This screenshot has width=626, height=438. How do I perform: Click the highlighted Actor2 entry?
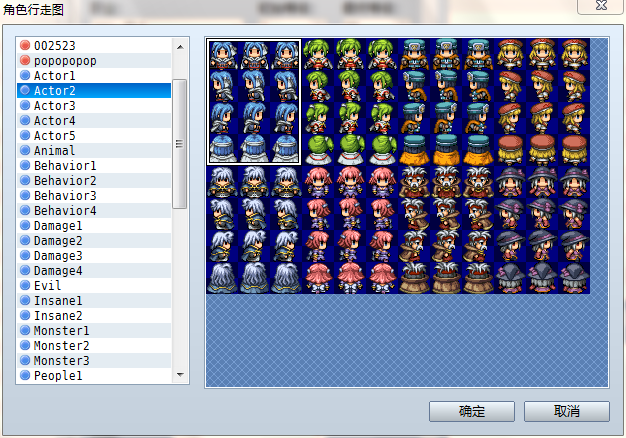[x=94, y=91]
